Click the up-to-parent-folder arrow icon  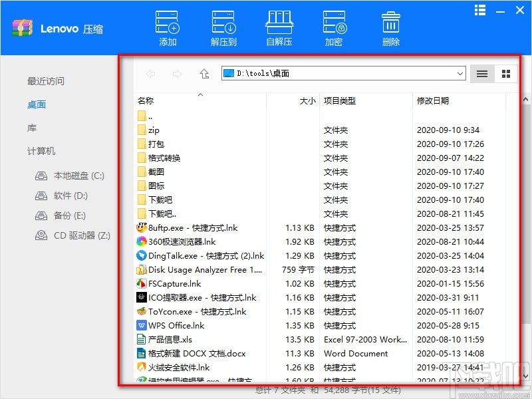205,74
